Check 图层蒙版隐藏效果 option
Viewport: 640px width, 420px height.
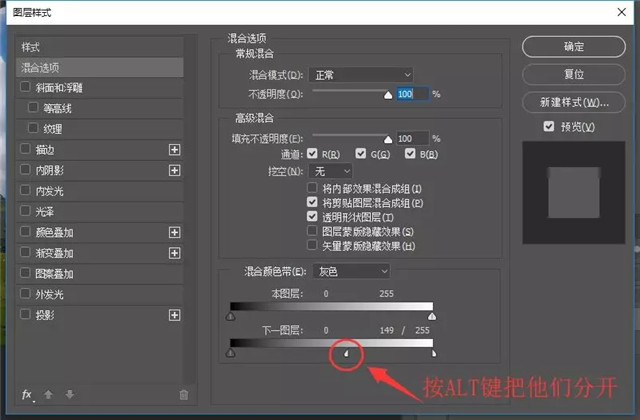pos(312,231)
